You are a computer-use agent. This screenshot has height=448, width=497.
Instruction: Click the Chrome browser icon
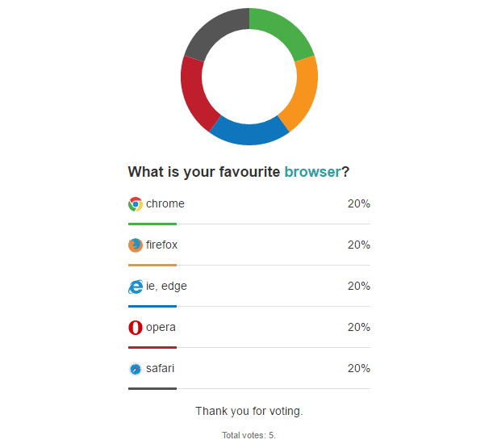136,204
